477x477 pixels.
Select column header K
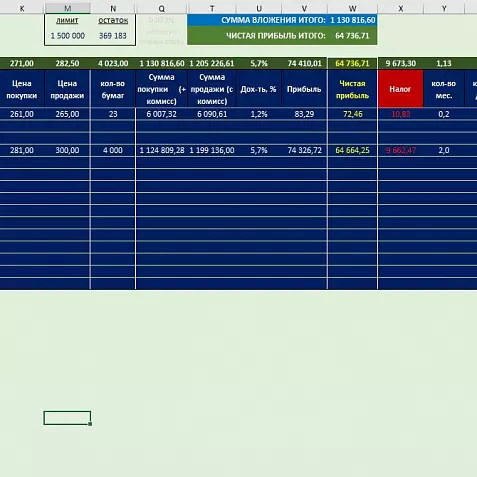[22, 8]
